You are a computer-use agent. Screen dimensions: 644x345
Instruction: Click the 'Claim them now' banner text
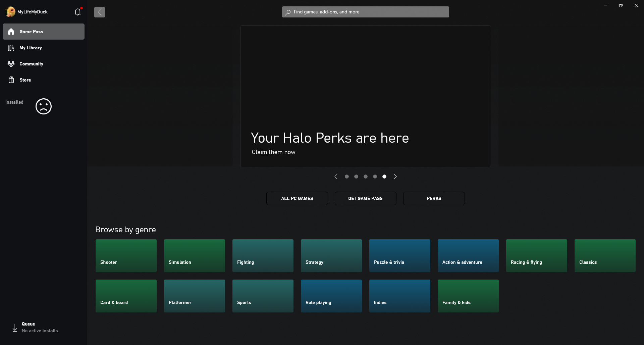274,152
